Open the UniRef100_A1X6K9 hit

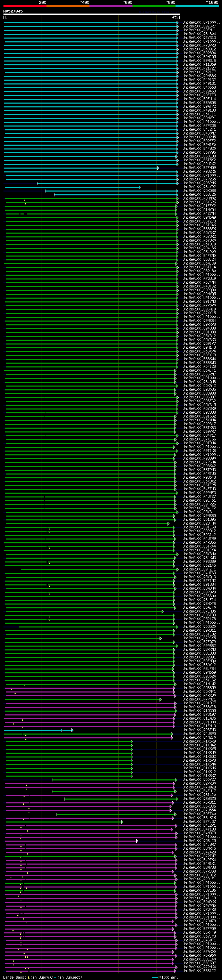[x=199, y=742]
